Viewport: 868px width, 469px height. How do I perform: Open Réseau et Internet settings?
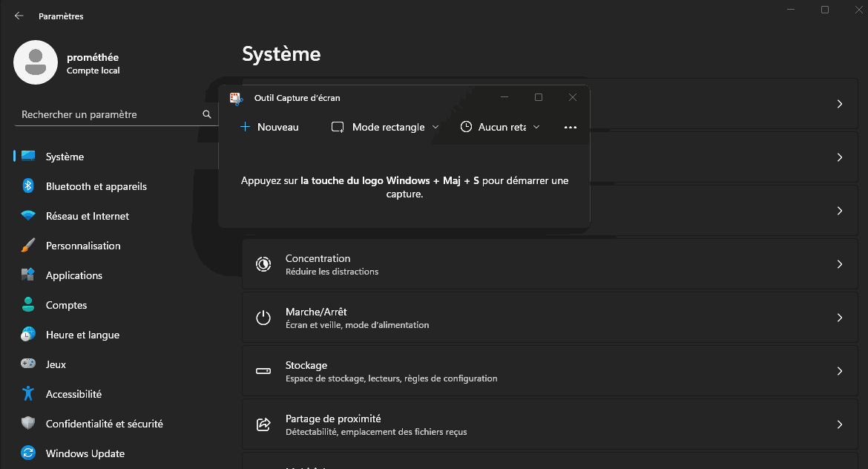pos(85,216)
